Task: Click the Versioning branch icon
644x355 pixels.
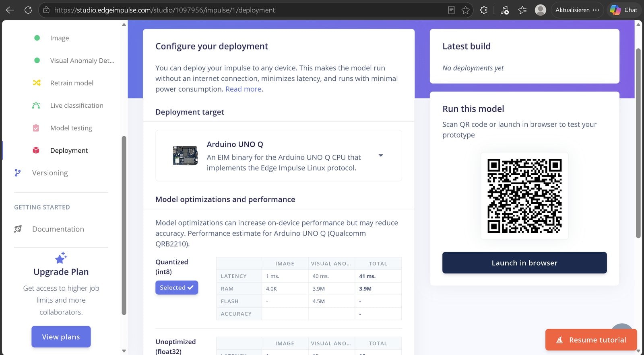Action: tap(17, 173)
